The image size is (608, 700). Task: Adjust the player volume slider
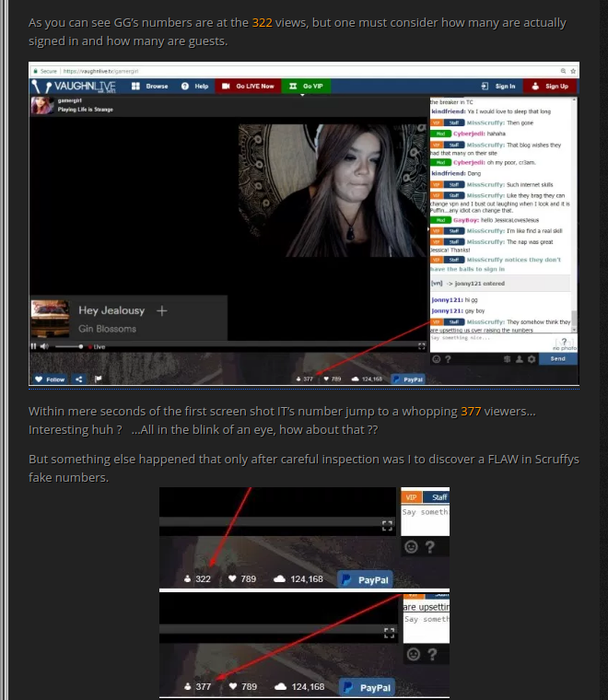69,346
